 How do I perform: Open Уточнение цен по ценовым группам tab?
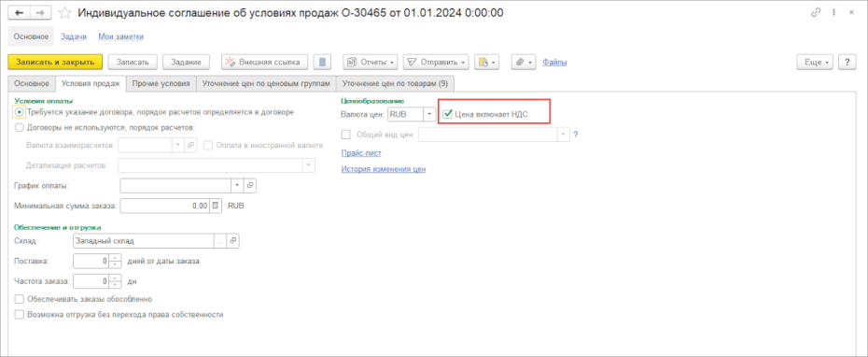[x=266, y=83]
